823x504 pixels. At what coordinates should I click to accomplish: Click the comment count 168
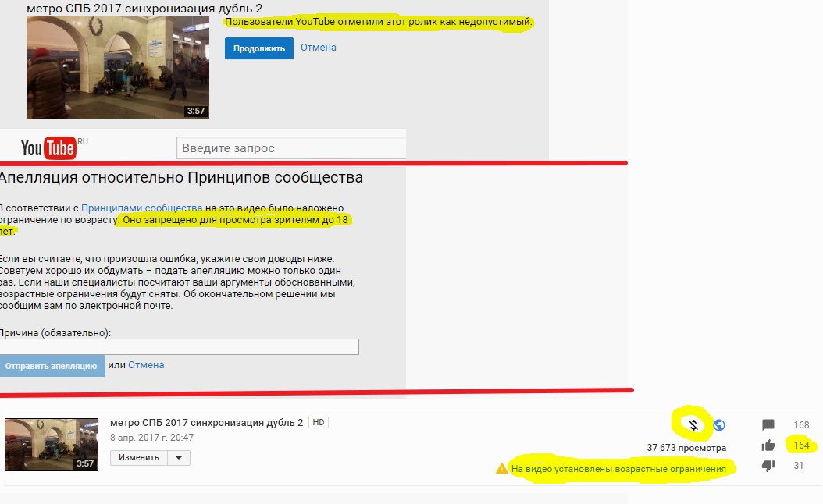(801, 424)
